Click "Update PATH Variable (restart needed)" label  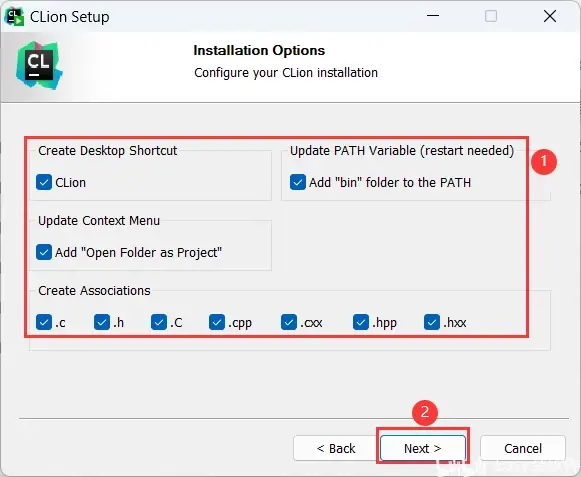(x=402, y=151)
